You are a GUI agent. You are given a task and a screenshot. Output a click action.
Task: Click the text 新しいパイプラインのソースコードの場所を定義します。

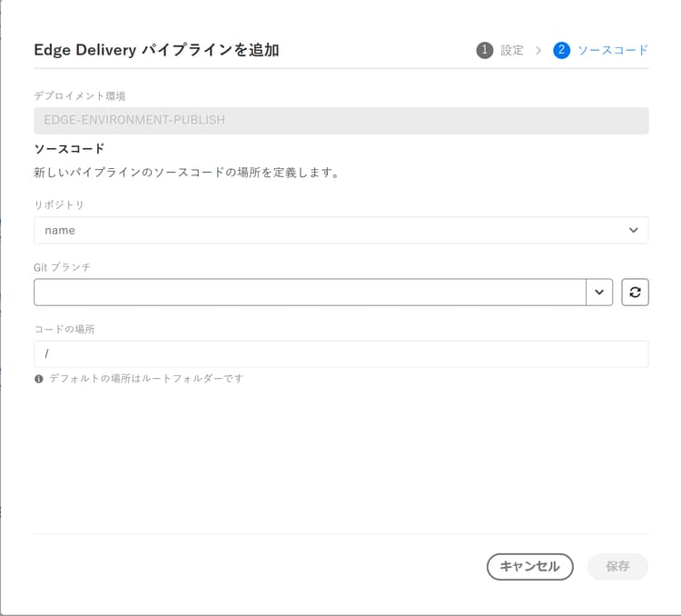pos(187,173)
